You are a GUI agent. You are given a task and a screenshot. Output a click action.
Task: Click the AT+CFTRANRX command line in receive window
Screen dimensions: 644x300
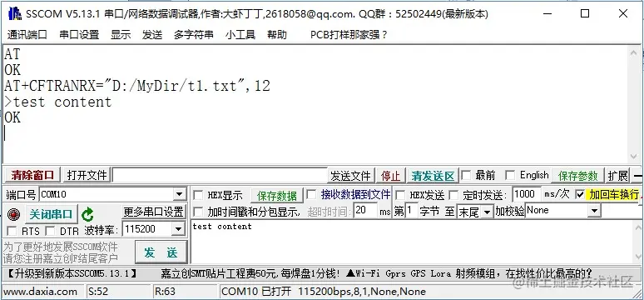click(137, 86)
